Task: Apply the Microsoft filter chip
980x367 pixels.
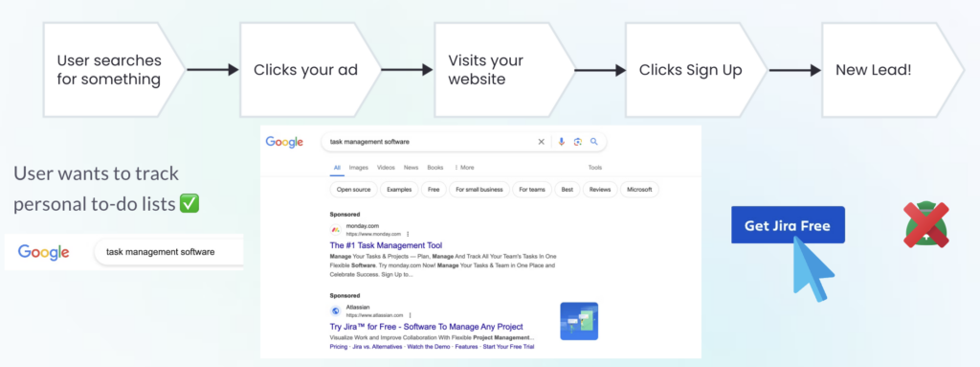Action: point(639,189)
